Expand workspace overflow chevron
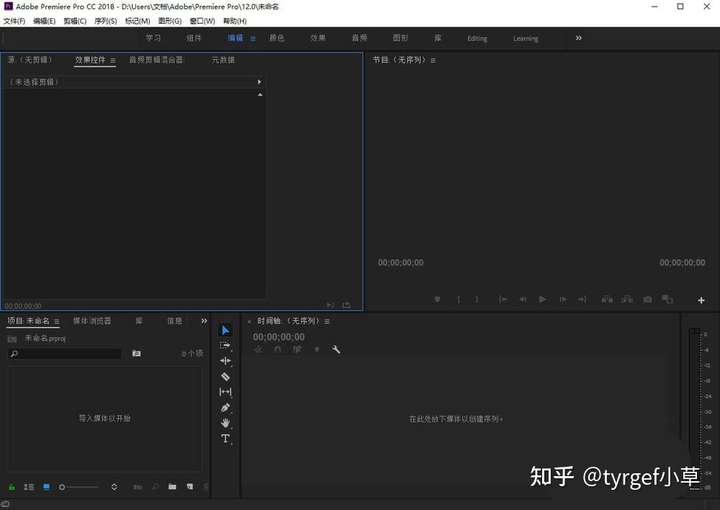The height and width of the screenshot is (510, 720). tap(579, 38)
